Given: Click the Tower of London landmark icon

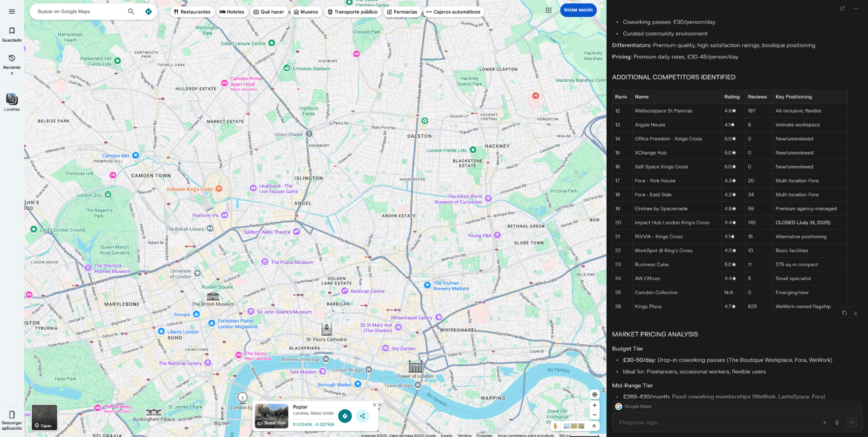Looking at the screenshot, I should click(415, 366).
